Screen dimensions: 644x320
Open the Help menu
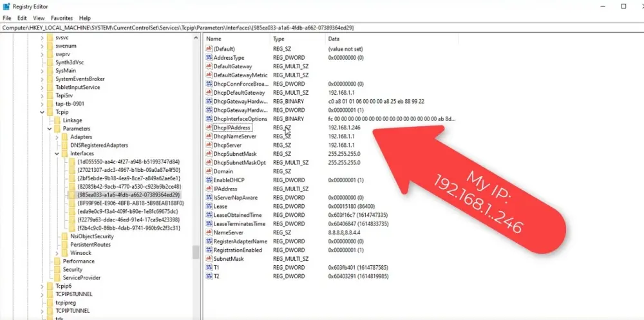click(84, 18)
